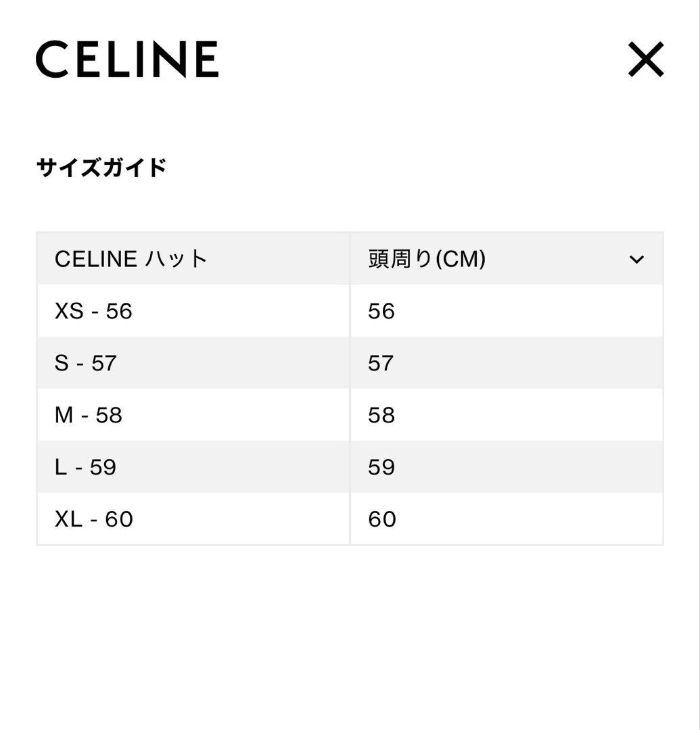The image size is (700, 730).
Task: Click the CELINE logo
Action: click(x=129, y=59)
